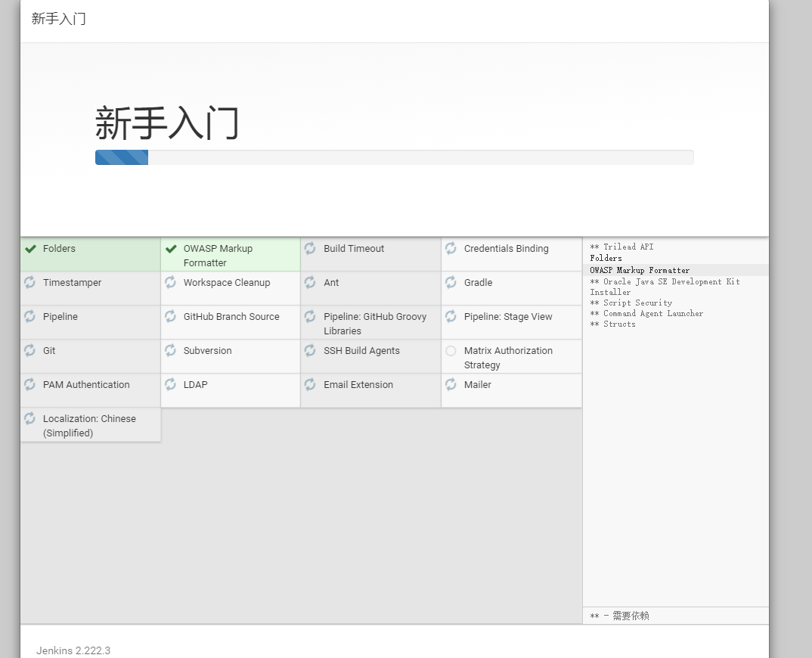
Task: Click the 'Oracle Java SE Development Kit Installer' log line
Action: click(x=665, y=287)
